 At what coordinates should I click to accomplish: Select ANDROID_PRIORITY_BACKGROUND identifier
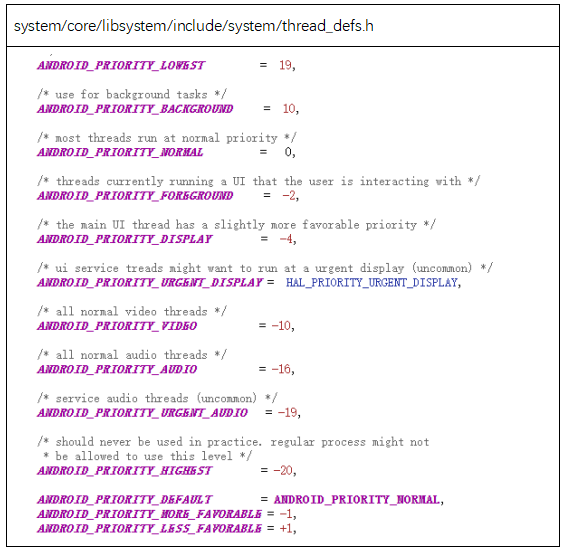[135, 109]
